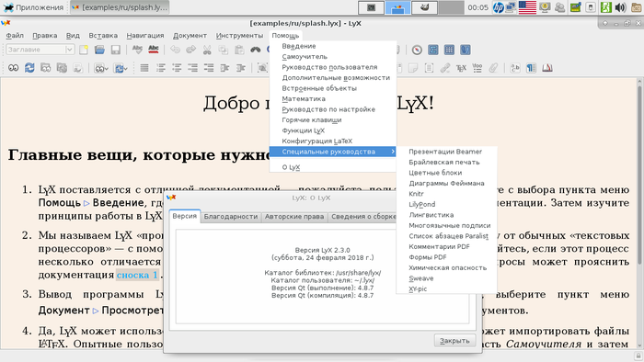
Task: Click the Check spelling Abc icon
Action: pos(137,50)
